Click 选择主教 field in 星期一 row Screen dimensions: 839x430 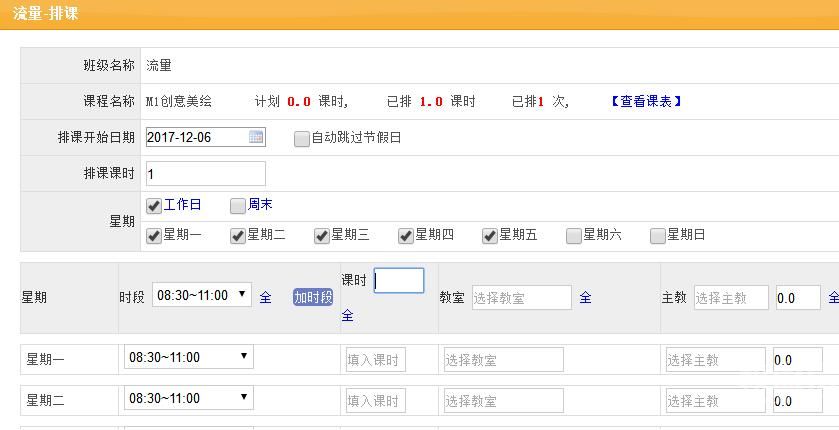click(x=715, y=360)
